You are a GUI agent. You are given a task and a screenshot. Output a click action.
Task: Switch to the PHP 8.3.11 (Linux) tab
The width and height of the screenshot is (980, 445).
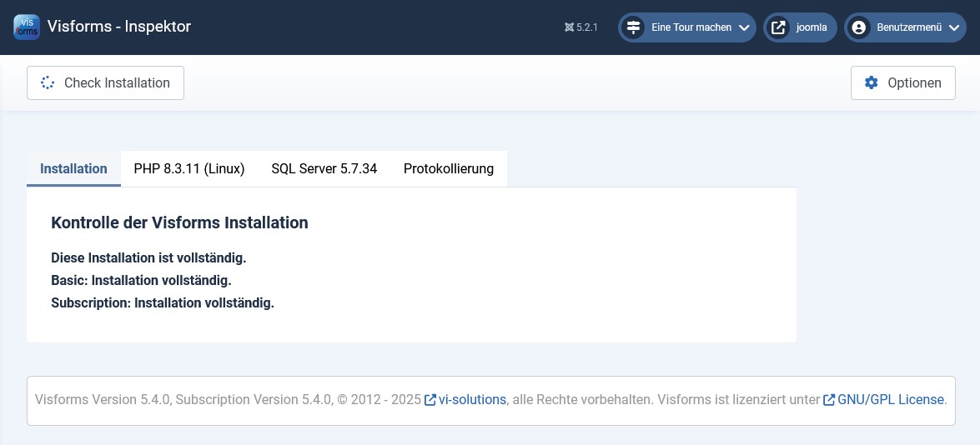189,168
